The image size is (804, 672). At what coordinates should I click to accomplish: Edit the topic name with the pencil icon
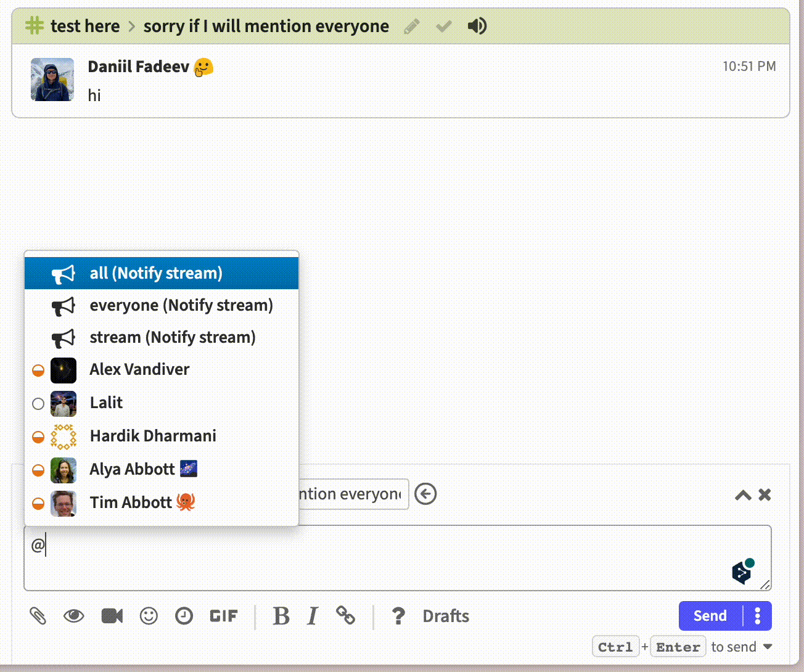coord(411,26)
